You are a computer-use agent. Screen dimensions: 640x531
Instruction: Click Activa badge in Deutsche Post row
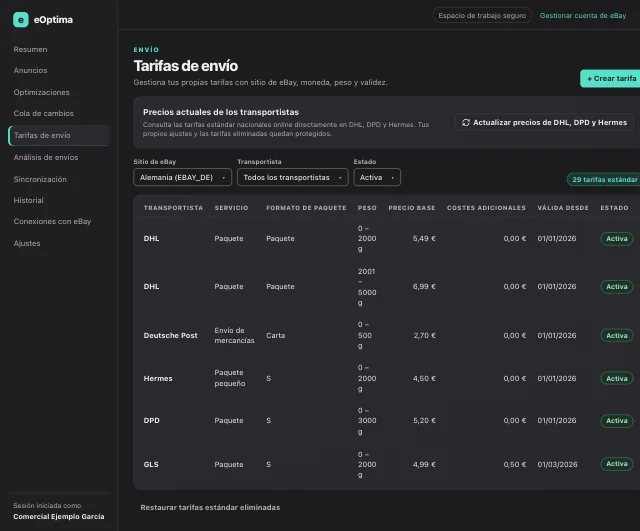617,335
